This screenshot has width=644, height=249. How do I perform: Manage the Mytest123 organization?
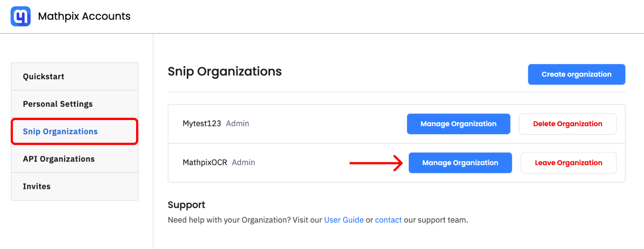click(459, 124)
